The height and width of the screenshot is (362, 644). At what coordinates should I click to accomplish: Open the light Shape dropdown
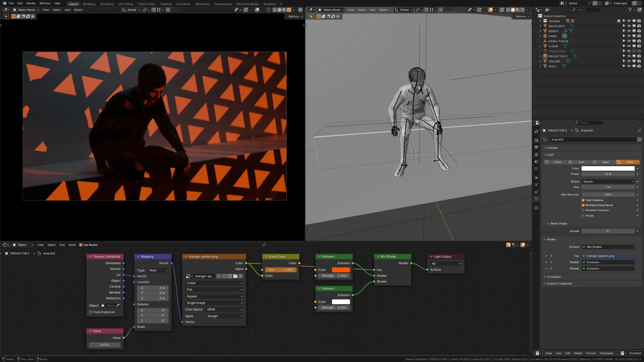coord(608,182)
